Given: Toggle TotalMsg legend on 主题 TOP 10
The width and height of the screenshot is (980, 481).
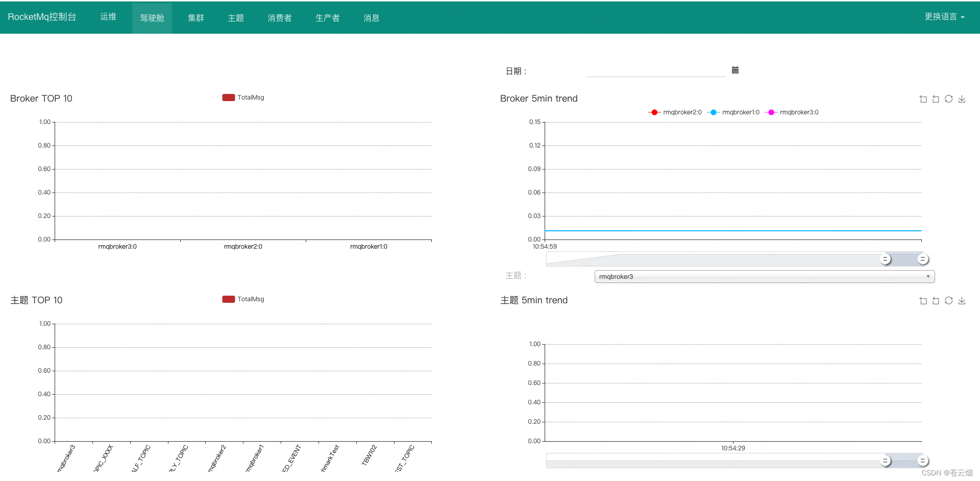Looking at the screenshot, I should coord(243,299).
